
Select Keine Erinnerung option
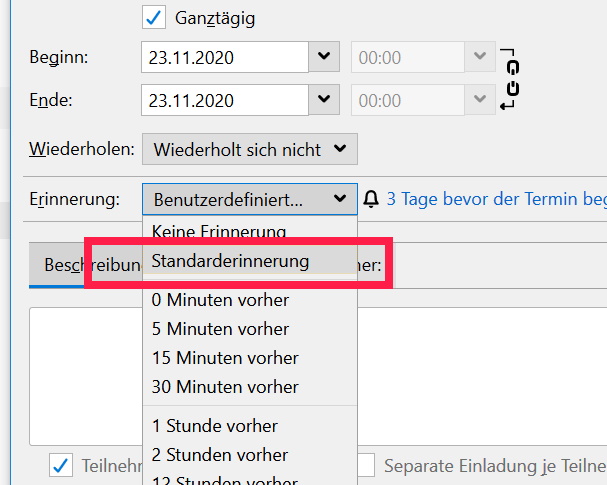[219, 231]
